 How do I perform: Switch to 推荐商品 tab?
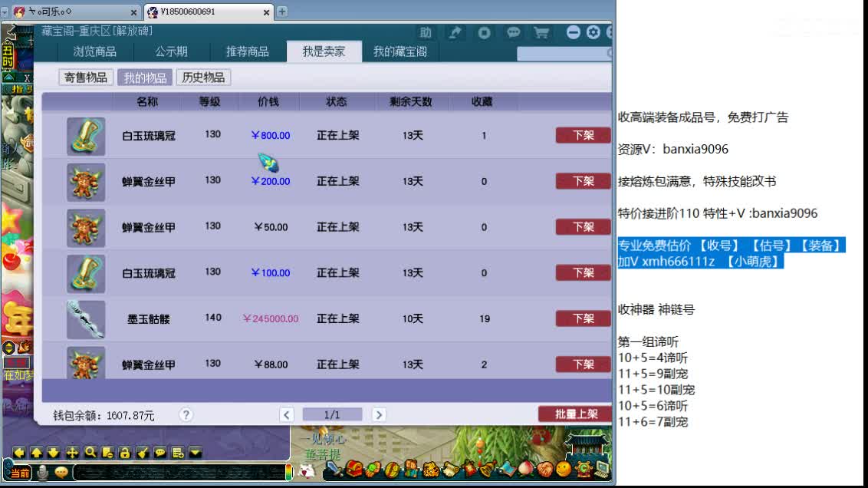tap(248, 51)
